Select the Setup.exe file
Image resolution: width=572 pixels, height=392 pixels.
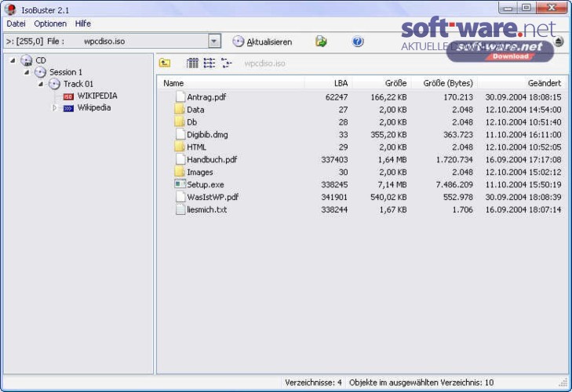click(x=206, y=184)
